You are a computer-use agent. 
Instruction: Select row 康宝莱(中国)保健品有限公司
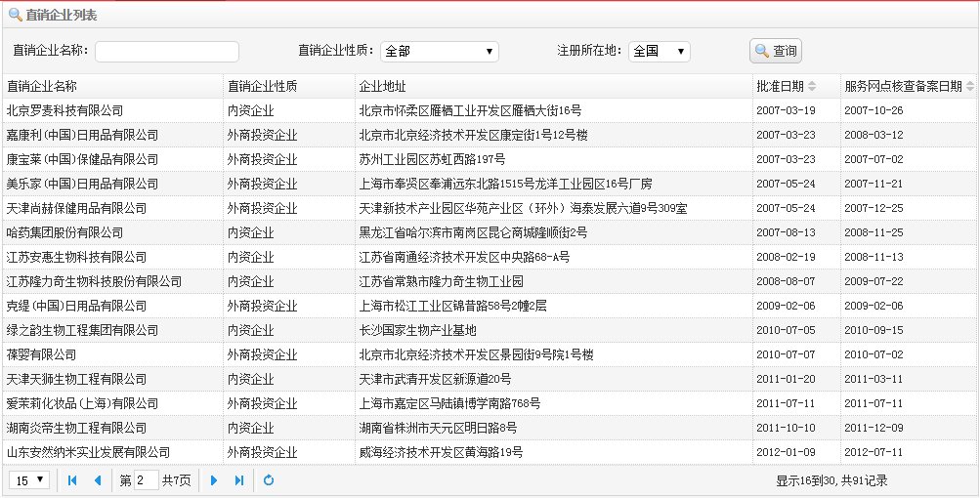coord(489,159)
